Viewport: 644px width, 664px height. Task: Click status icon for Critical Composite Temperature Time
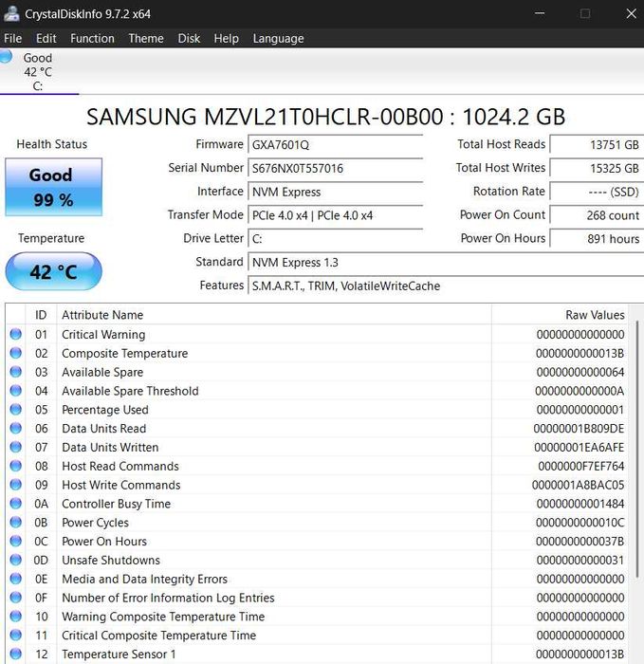pyautogui.click(x=16, y=635)
